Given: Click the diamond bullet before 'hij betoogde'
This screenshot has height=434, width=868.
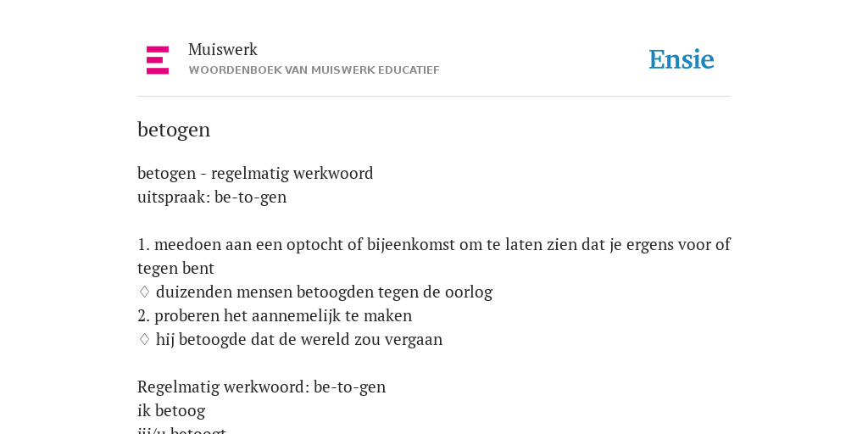Looking at the screenshot, I should (x=144, y=339).
